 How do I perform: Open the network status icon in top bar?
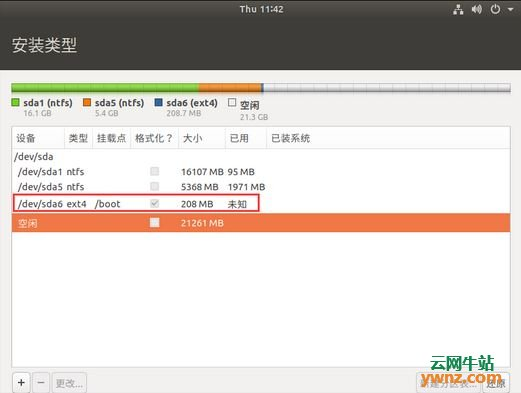458,10
